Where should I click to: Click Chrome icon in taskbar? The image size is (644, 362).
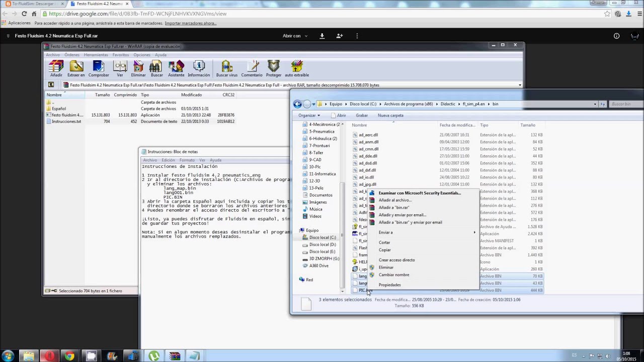69,356
